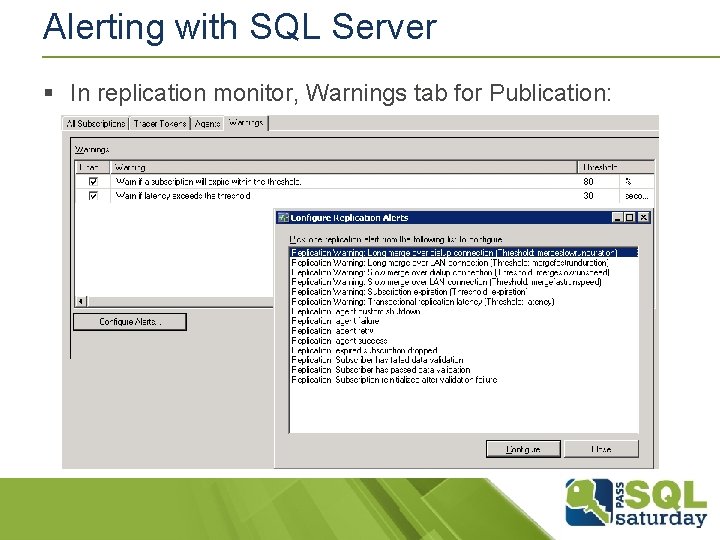Switch to the All Subscriptions tab

click(x=96, y=124)
